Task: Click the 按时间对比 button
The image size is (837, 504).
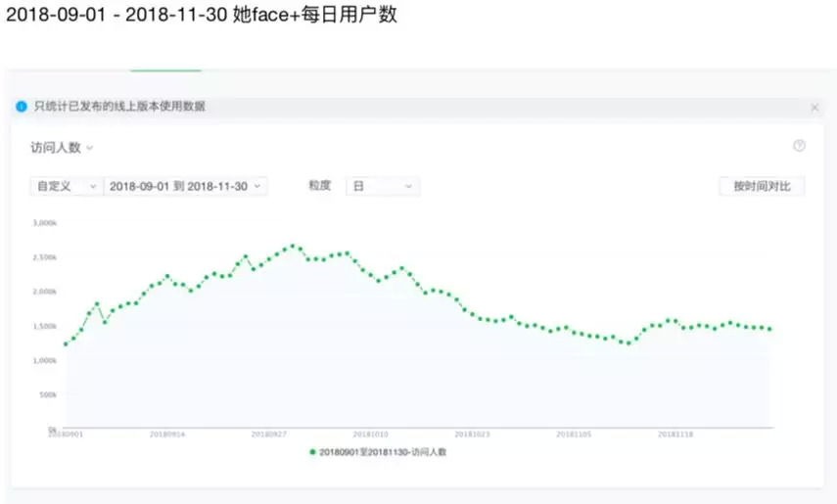Action: point(762,186)
